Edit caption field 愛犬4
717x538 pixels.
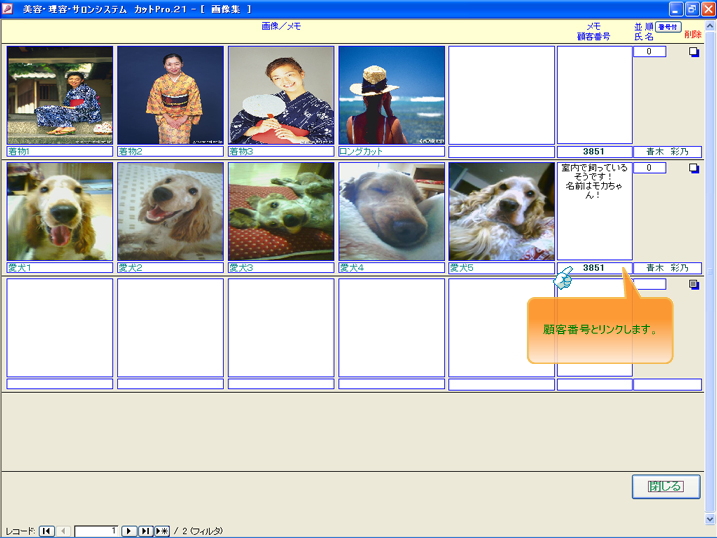click(x=392, y=267)
